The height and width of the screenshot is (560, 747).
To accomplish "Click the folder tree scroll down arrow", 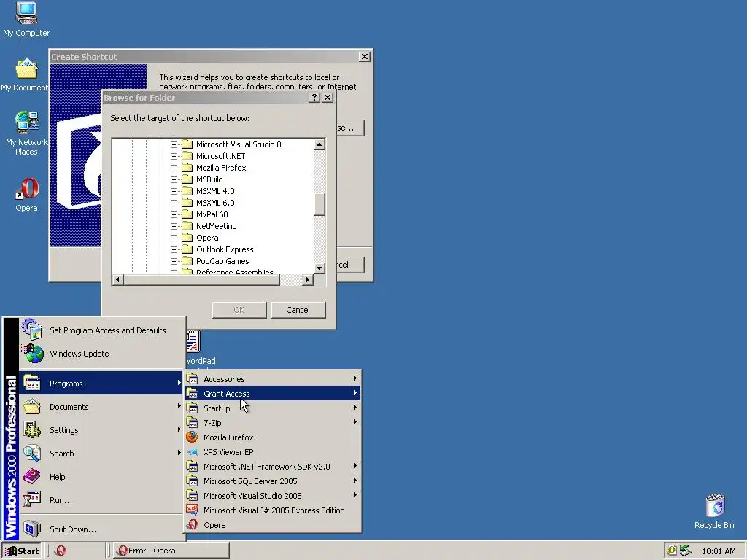I will point(320,268).
